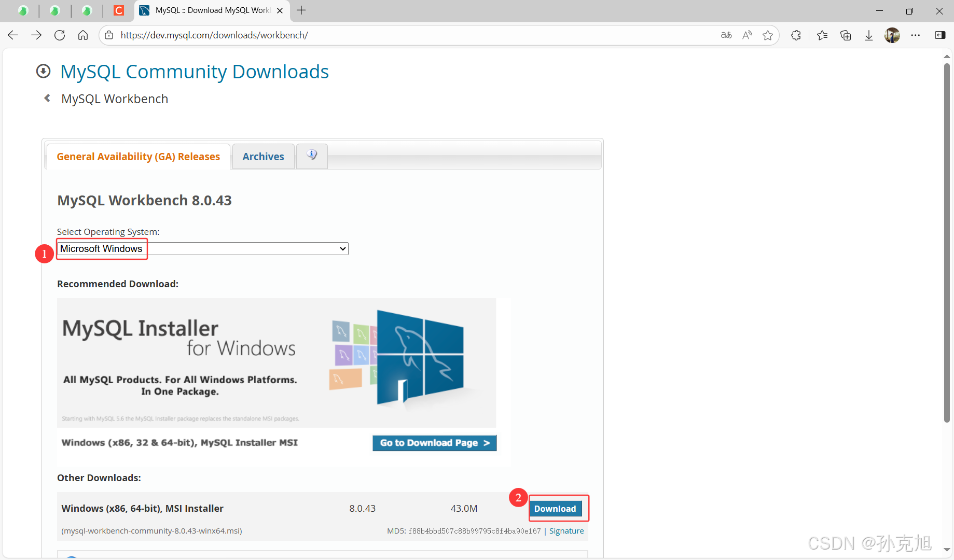Go to browser home page icon

point(83,35)
